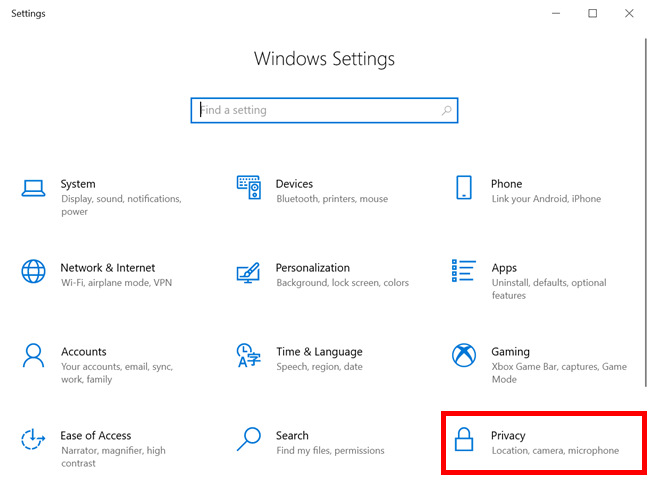Viewport: 648px width, 479px height.
Task: Click 'Xbox Game Bar, captures' description
Action: [559, 373]
